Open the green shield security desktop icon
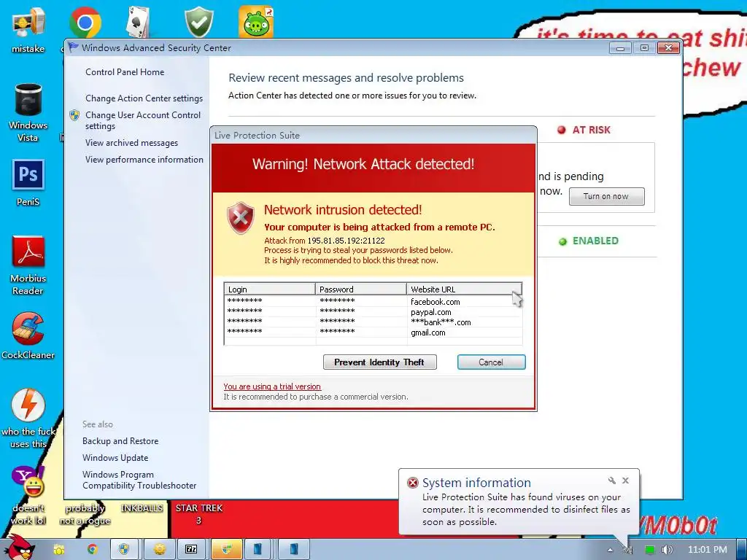 point(198,22)
